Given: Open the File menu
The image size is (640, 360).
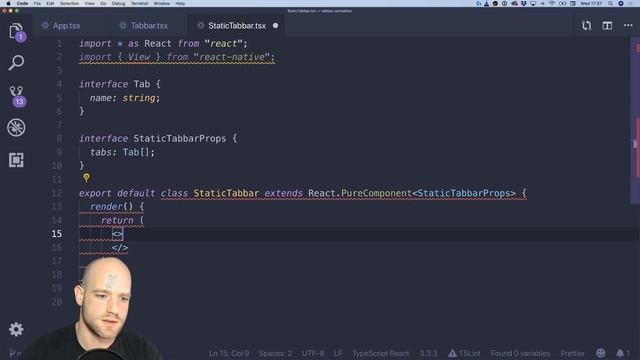Looking at the screenshot, I should (37, 3).
